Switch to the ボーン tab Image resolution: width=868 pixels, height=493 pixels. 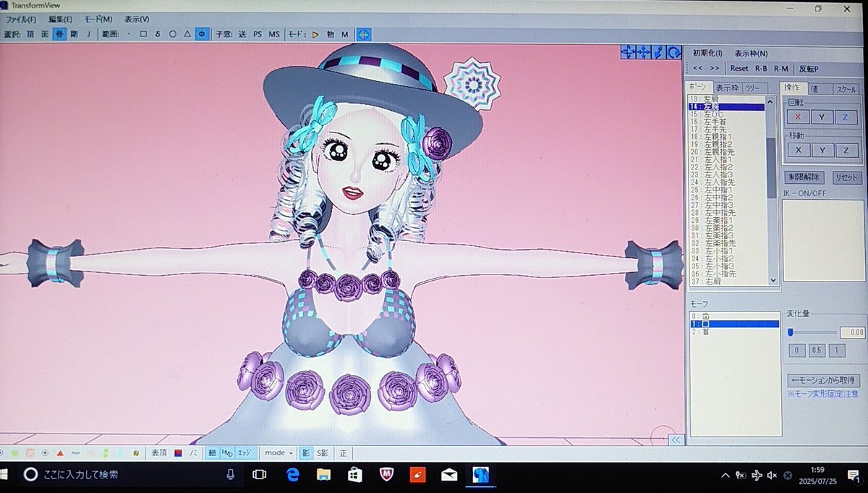coord(699,88)
